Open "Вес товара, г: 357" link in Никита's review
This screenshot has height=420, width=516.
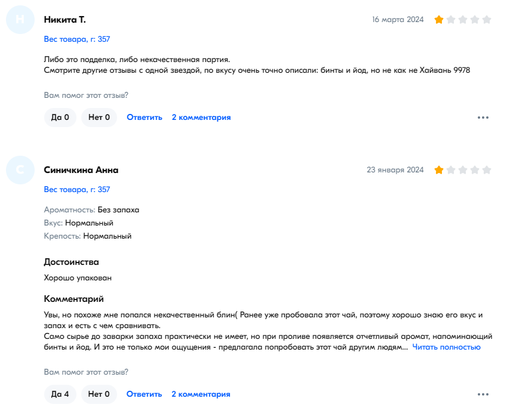(77, 39)
